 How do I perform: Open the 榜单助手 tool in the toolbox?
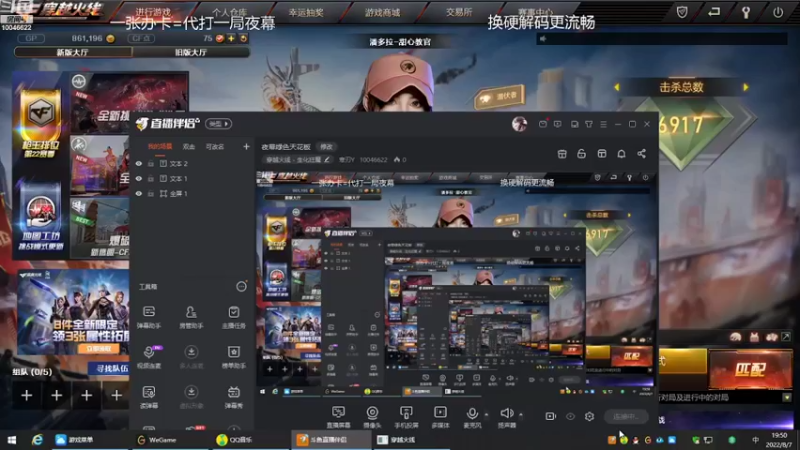point(234,357)
